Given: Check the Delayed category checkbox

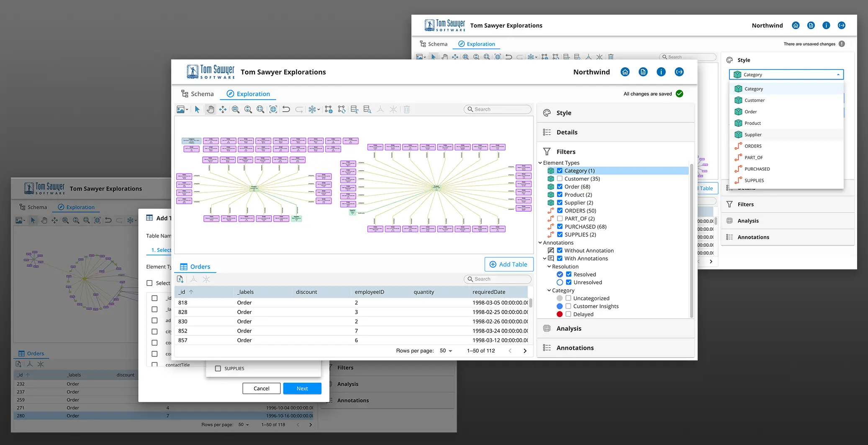Looking at the screenshot, I should pos(568,314).
